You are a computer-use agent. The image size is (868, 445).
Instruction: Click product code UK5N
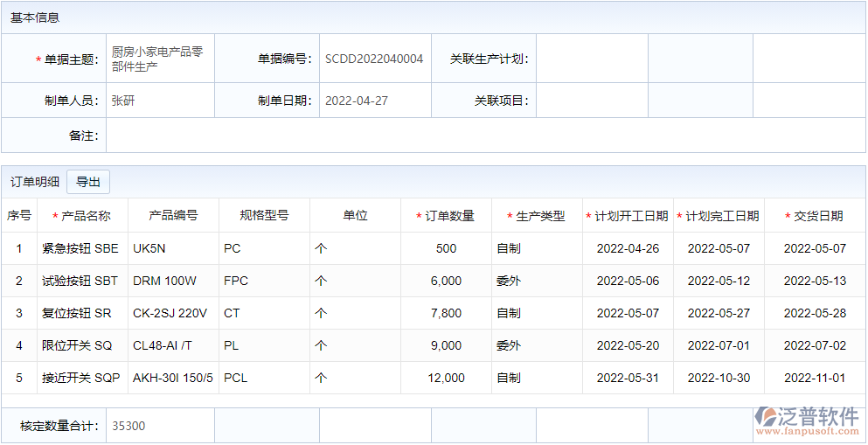(149, 248)
